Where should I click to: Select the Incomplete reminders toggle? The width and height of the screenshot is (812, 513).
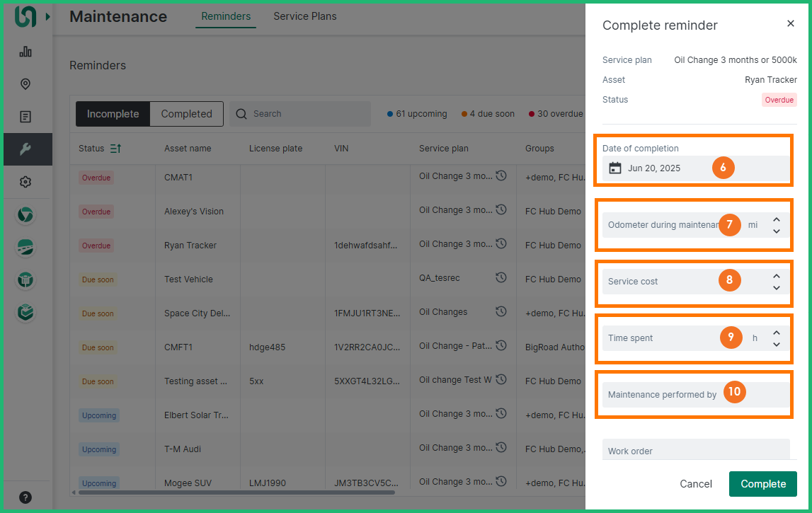click(113, 114)
